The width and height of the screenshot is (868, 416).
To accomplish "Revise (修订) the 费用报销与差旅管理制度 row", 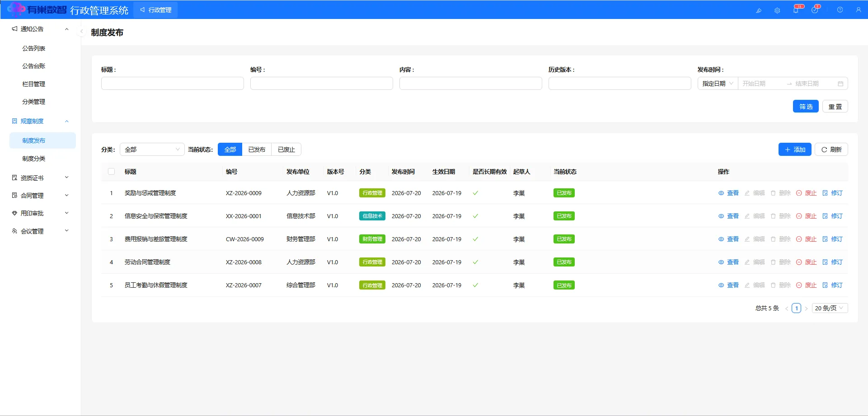I will point(832,239).
